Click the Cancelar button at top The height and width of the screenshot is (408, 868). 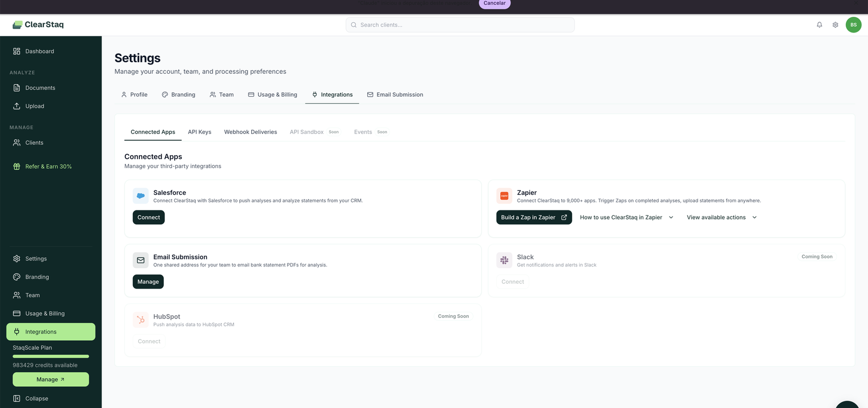[495, 3]
